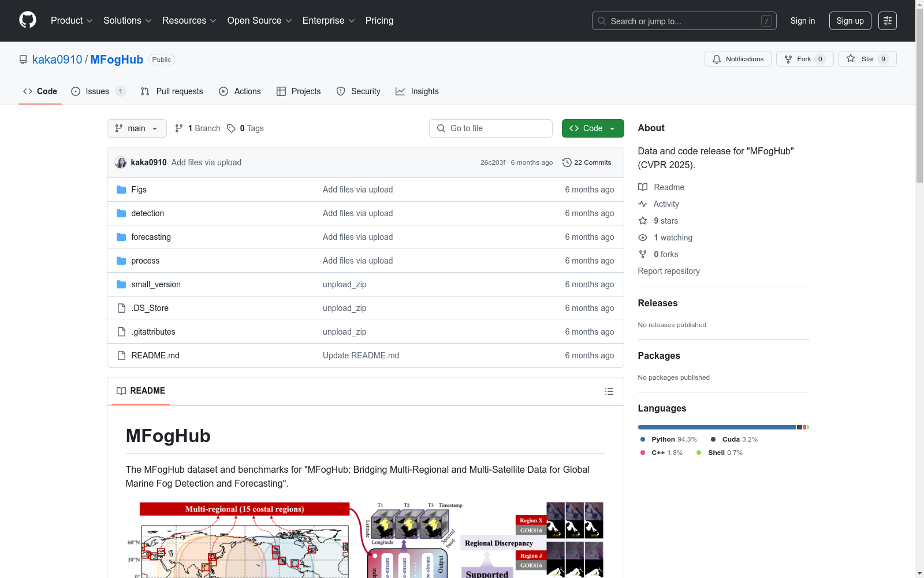The image size is (924, 578).
Task: Click the Python segment of the language bar
Action: click(x=717, y=427)
